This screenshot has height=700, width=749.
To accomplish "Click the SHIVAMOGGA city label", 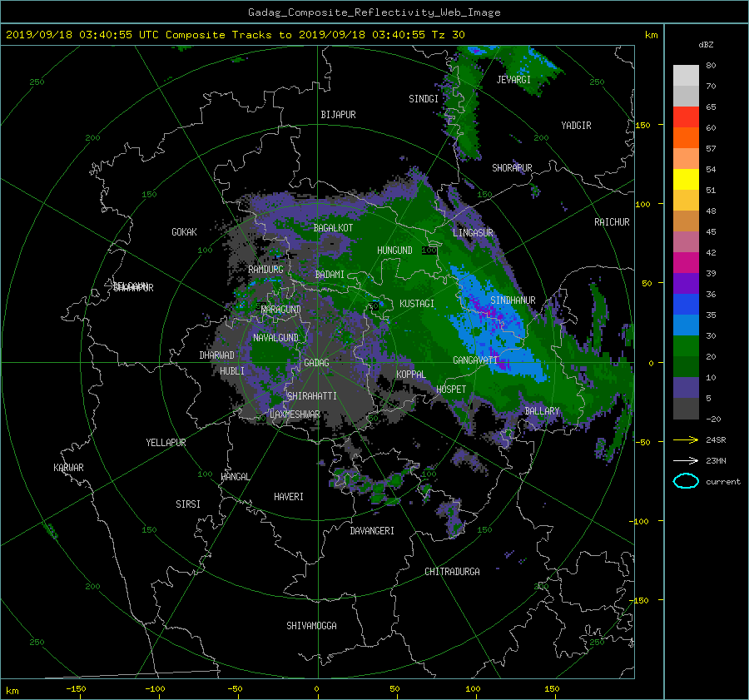I will pyautogui.click(x=311, y=626).
